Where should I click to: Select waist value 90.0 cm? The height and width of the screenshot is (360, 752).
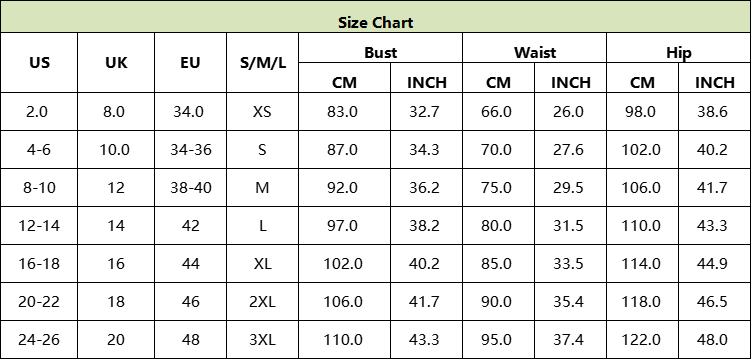point(496,302)
